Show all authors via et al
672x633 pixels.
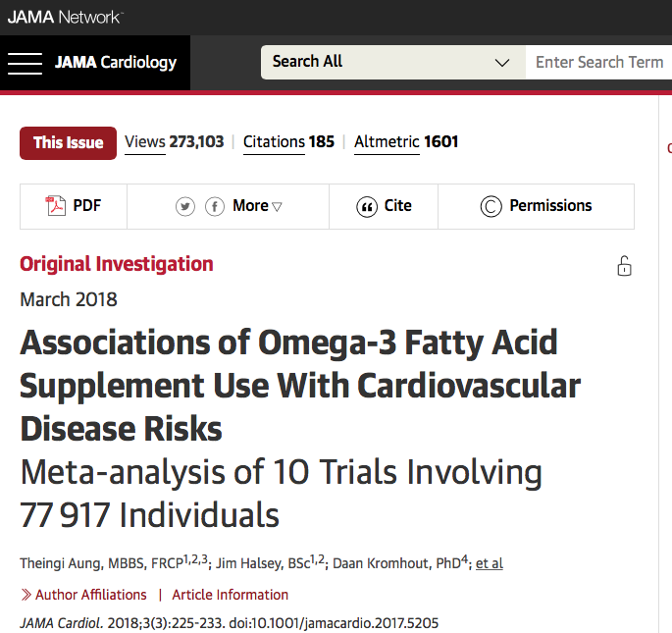coord(490,563)
